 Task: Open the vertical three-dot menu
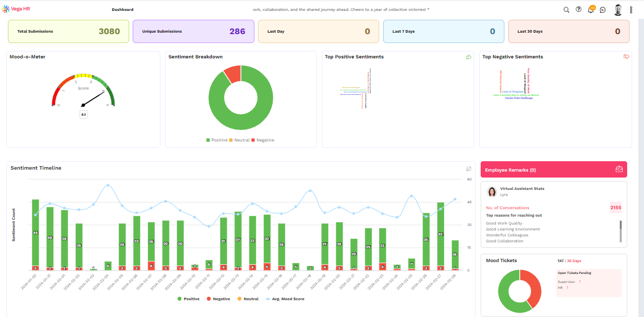631,10
